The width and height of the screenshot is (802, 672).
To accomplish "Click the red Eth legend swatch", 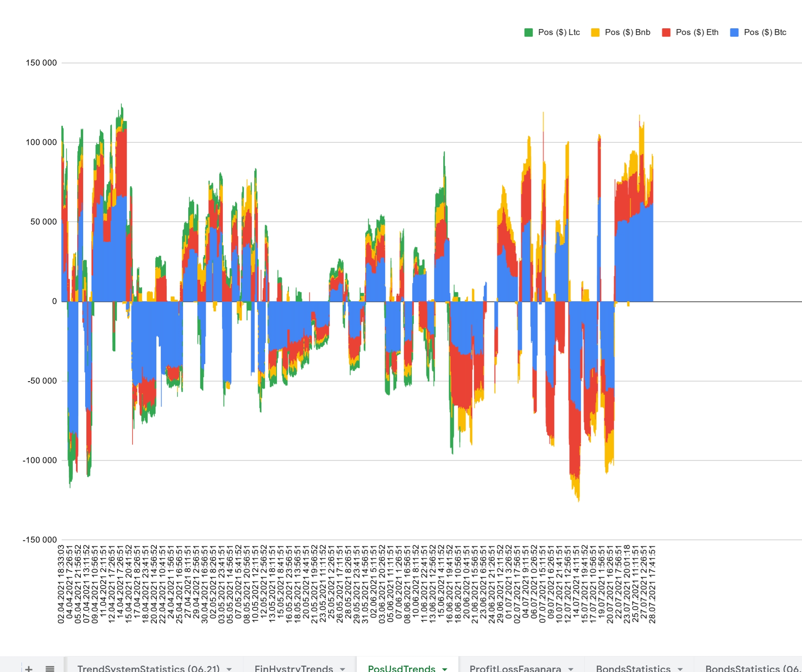I will pyautogui.click(x=666, y=33).
